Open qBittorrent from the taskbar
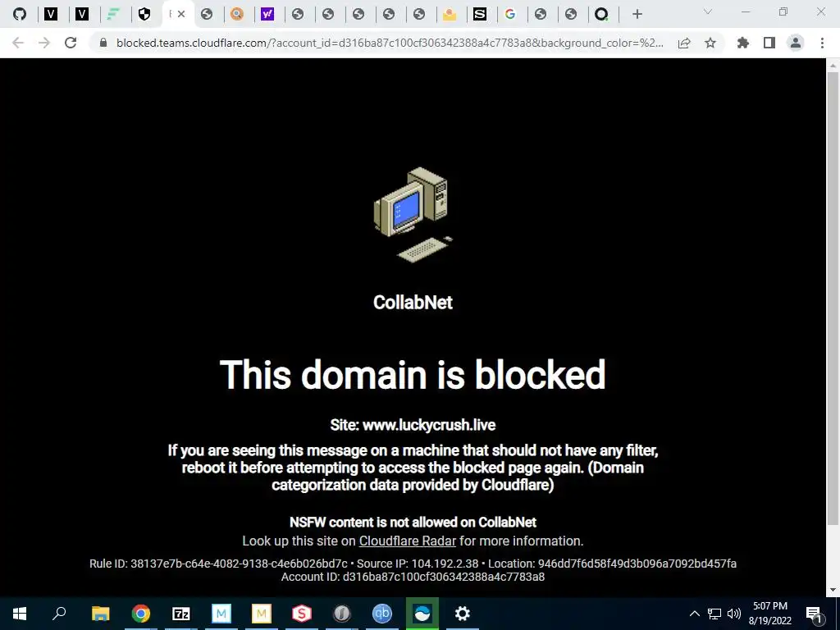This screenshot has width=840, height=630. tap(382, 614)
